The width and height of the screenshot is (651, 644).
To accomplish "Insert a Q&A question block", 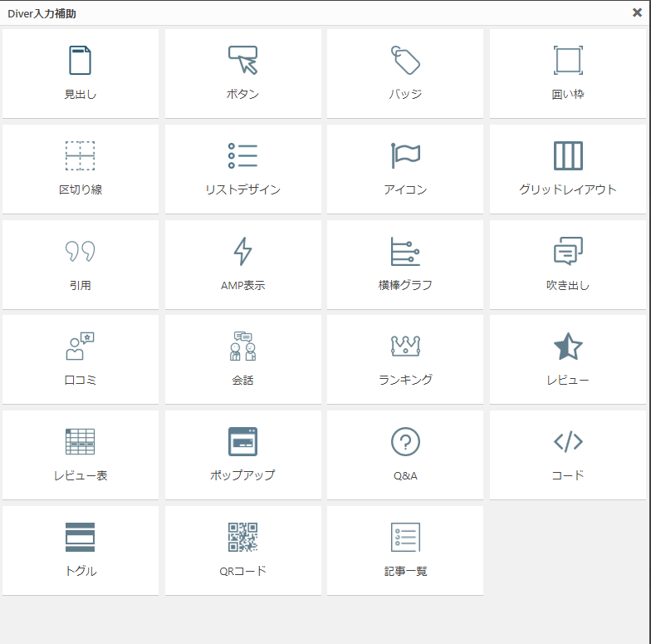I will [x=405, y=455].
